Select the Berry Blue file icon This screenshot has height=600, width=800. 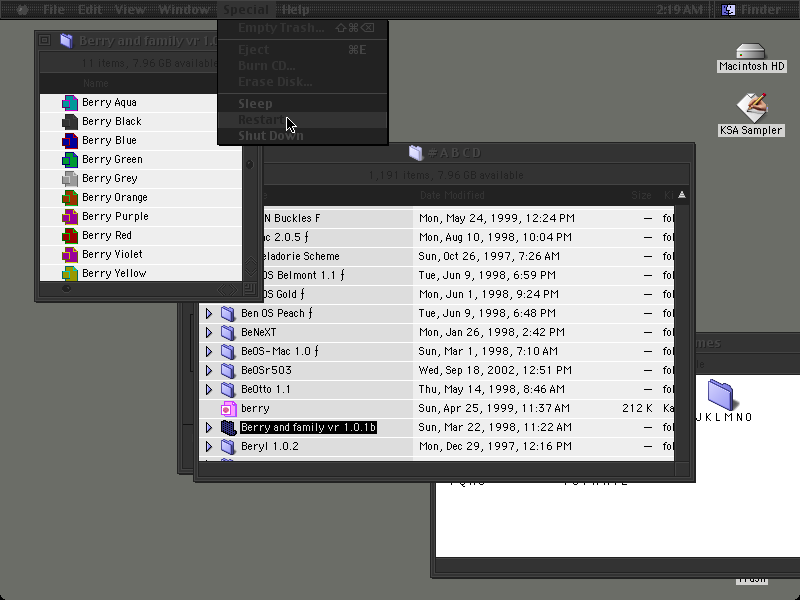(x=70, y=140)
